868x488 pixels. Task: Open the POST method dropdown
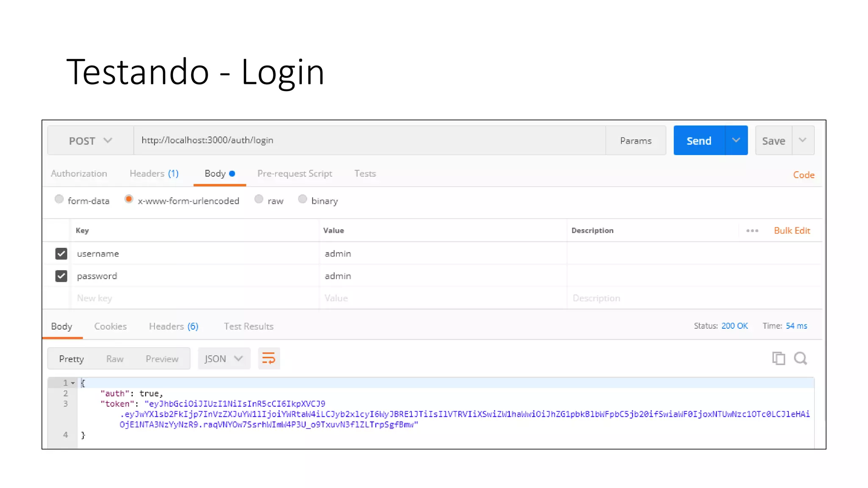(91, 141)
